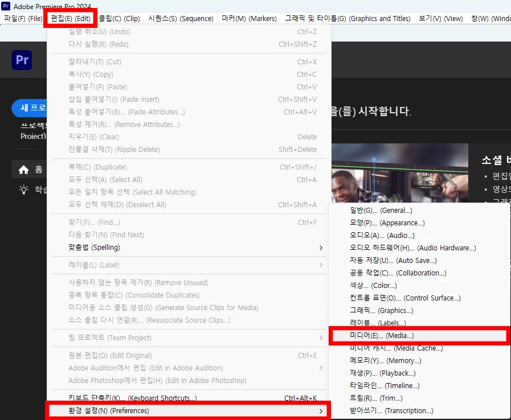
Task: Choose Deselect All menu entry
Action: click(189, 205)
